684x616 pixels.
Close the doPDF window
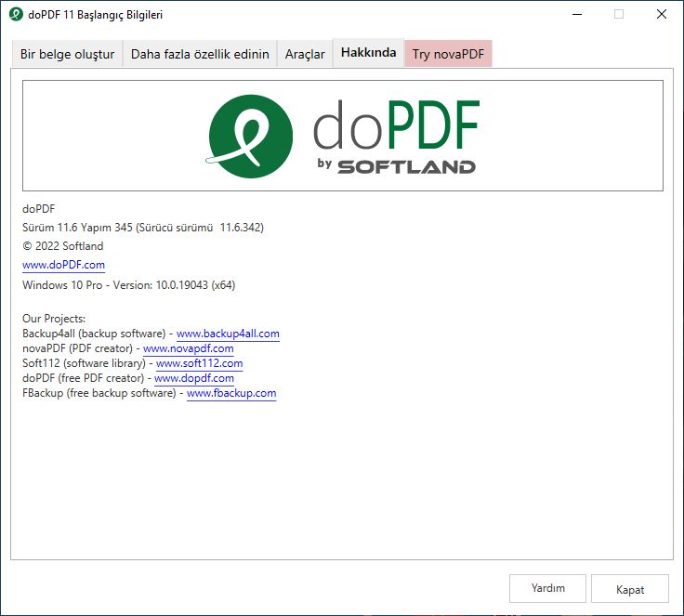point(662,14)
